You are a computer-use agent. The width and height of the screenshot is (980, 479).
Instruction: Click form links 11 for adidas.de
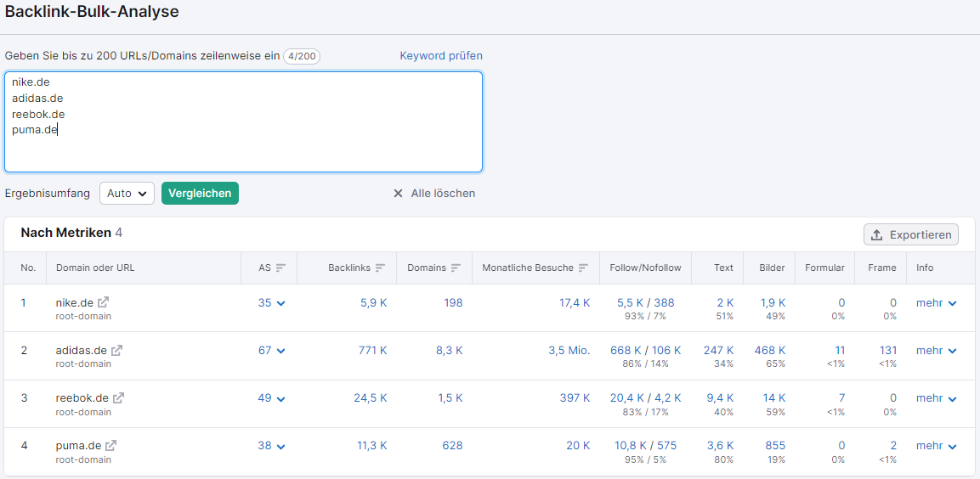click(840, 351)
